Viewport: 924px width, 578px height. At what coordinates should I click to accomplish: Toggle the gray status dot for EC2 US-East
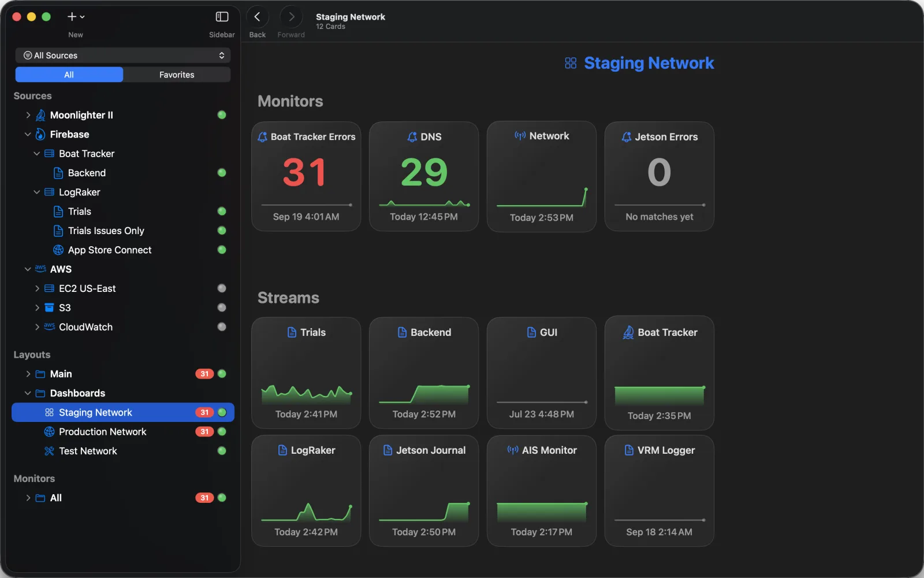click(222, 288)
